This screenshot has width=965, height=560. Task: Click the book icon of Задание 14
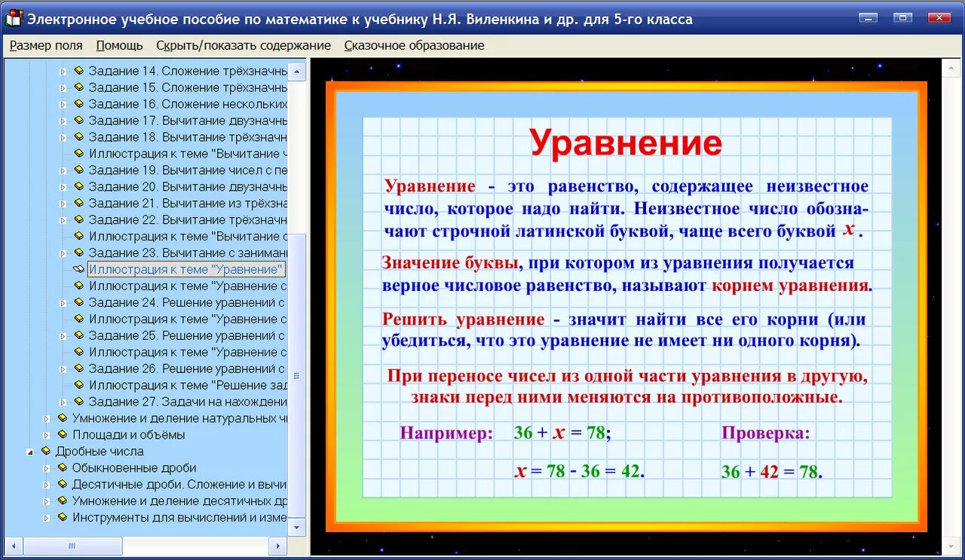[78, 71]
